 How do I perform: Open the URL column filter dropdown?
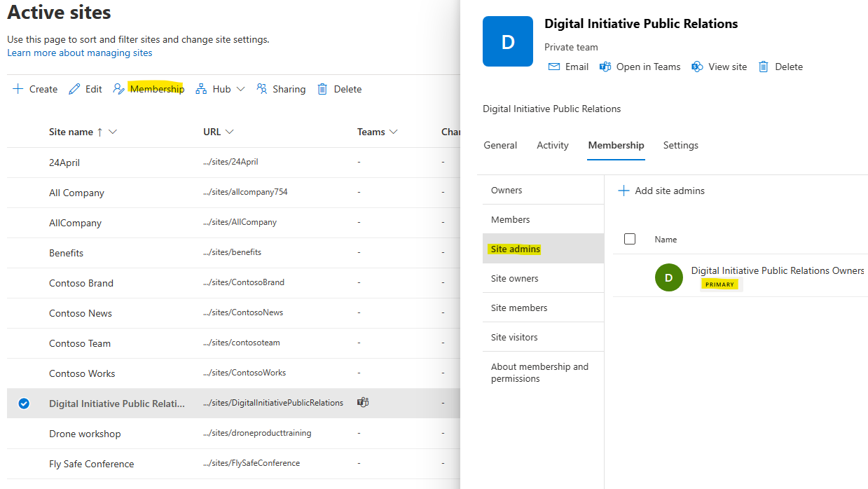tap(230, 132)
